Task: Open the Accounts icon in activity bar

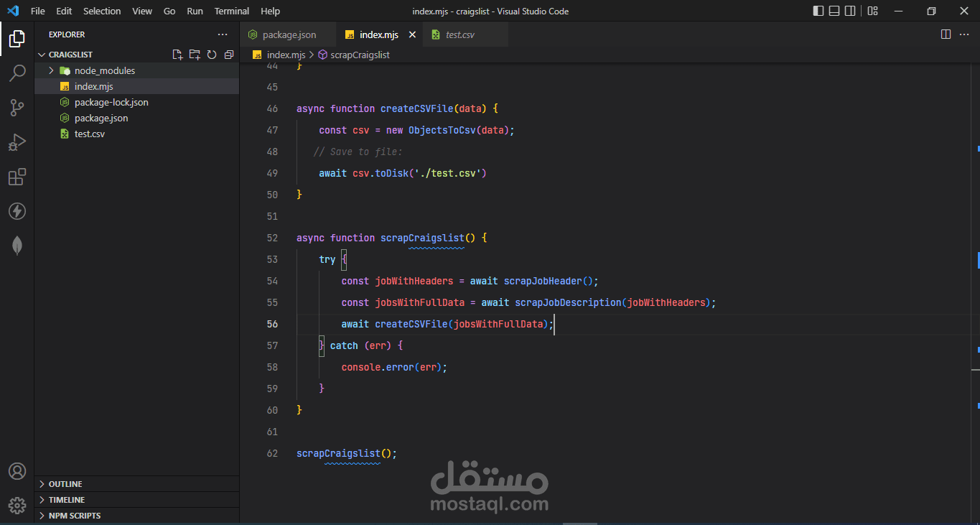Action: coord(17,471)
